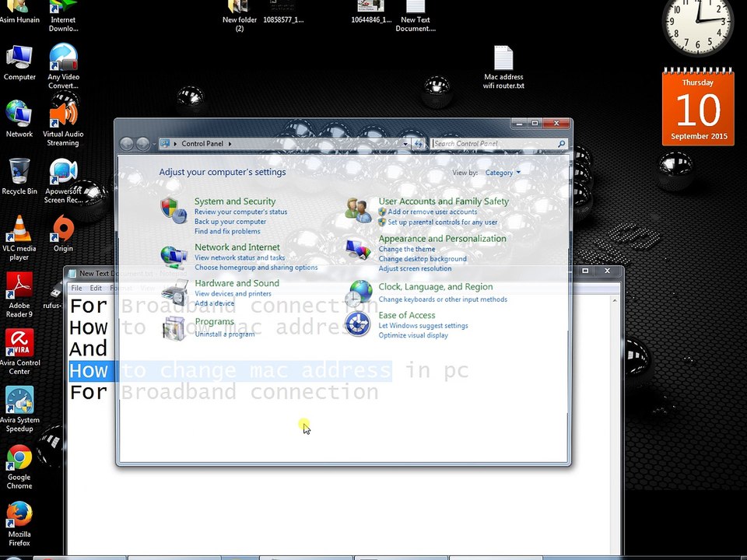The width and height of the screenshot is (747, 560).
Task: Open the System and Security shield icon
Action: (174, 211)
